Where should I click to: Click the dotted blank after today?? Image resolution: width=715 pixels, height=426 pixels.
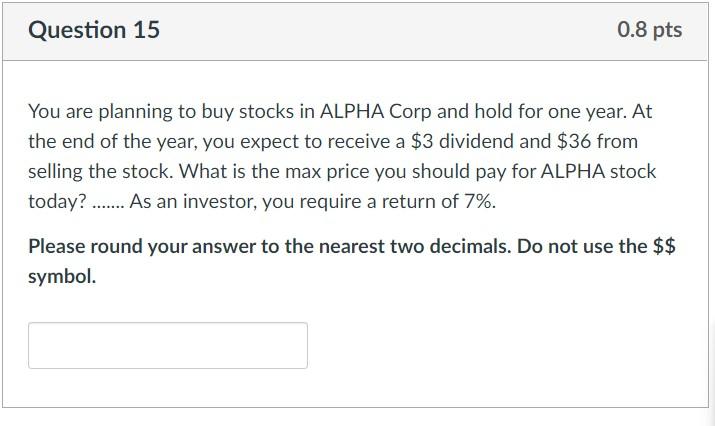coord(108,205)
